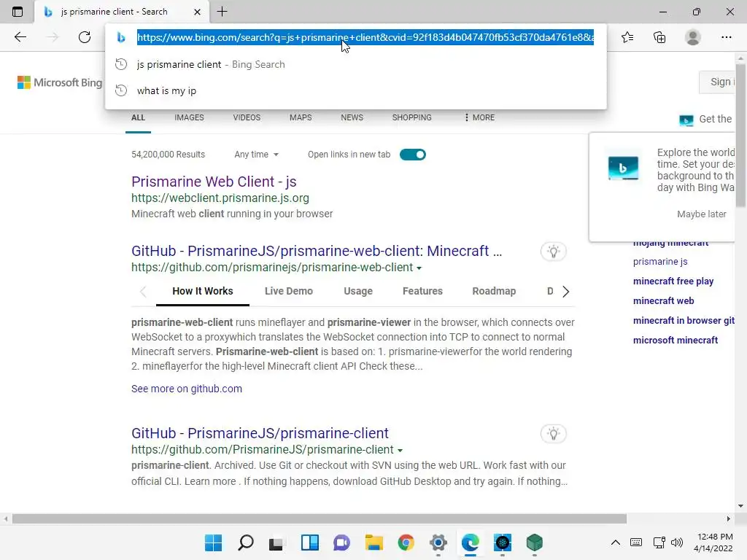Viewport: 747px width, 560px height.
Task: Click the address bar URL field
Action: pyautogui.click(x=365, y=37)
